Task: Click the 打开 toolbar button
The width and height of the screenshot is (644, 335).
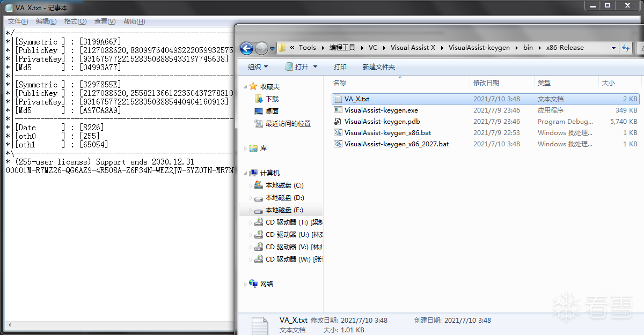Action: click(297, 67)
